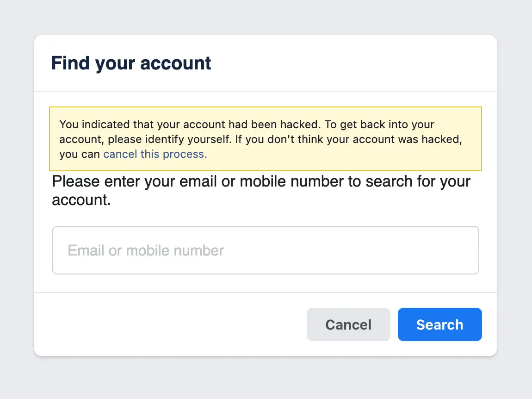Click the placeholder text in the email input
The width and height of the screenshot is (532, 399).
pyautogui.click(x=146, y=251)
